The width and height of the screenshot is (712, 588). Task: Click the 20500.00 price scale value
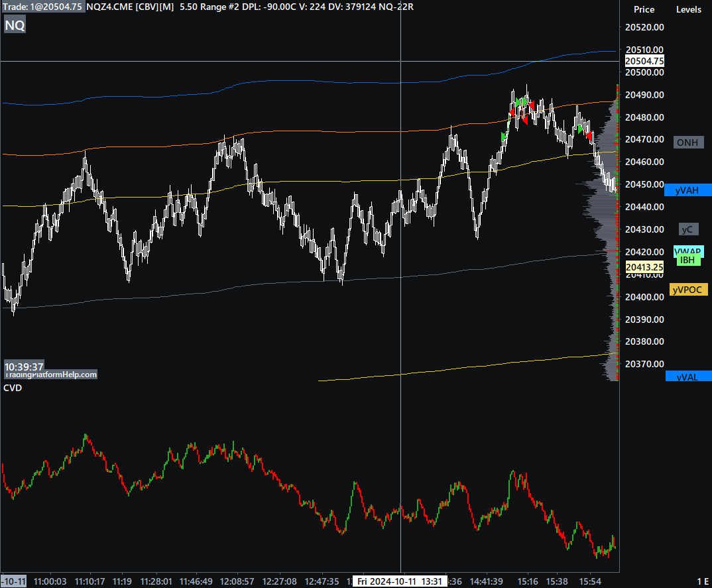tap(644, 72)
